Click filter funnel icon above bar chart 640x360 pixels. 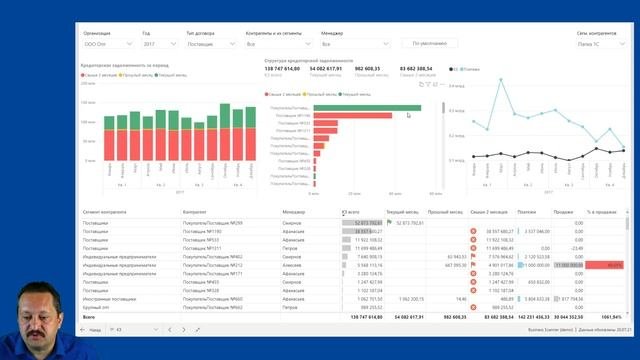click(428, 84)
